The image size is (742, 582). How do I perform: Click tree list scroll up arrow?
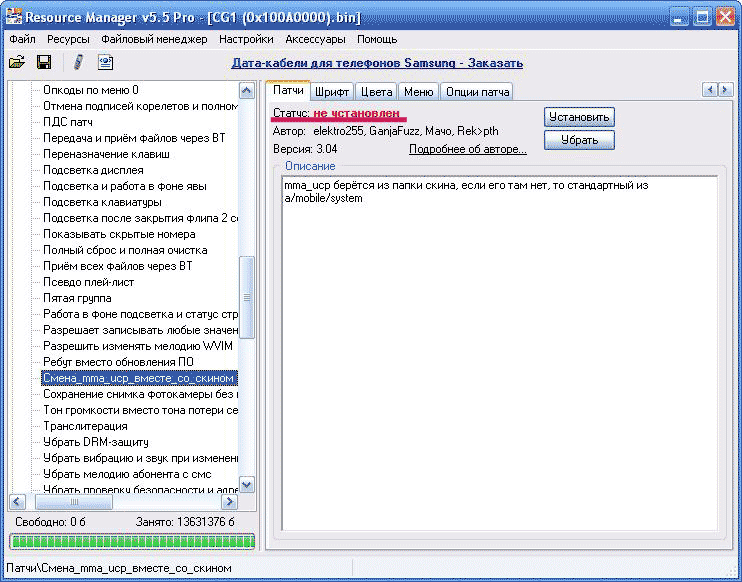pos(247,90)
